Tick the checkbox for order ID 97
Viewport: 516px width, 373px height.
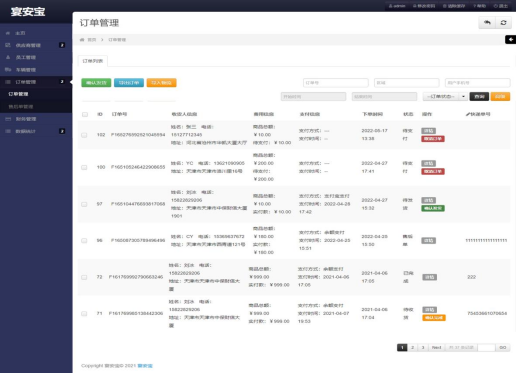84,204
